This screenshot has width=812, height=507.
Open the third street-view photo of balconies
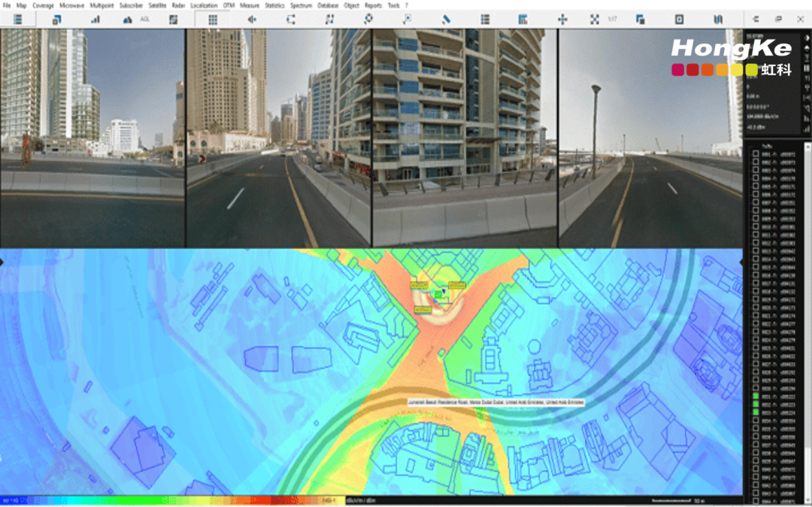(x=465, y=138)
